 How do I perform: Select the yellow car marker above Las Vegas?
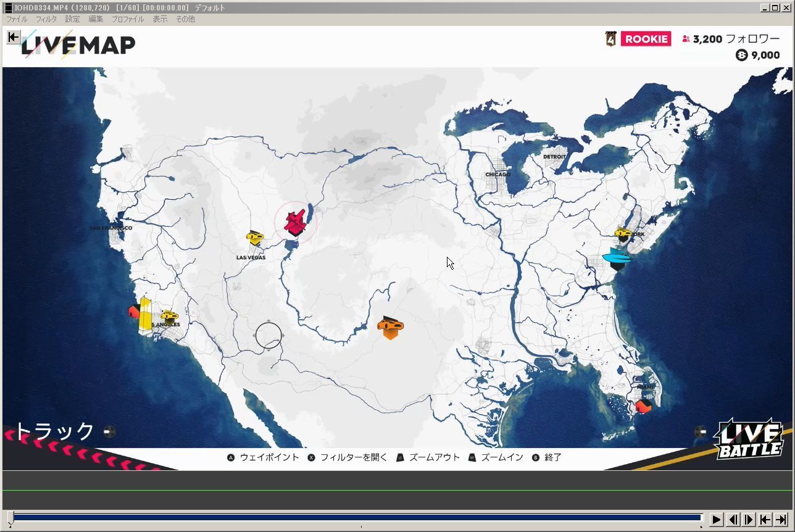tap(254, 237)
